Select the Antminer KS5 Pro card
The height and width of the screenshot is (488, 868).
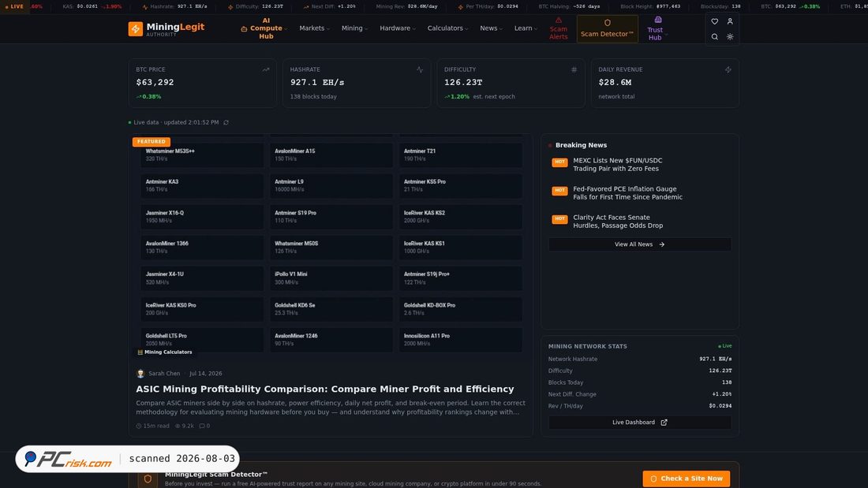click(x=461, y=186)
